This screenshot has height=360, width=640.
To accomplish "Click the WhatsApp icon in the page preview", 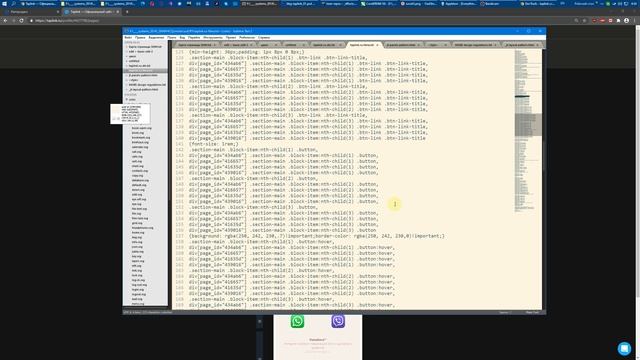I will coord(297,321).
